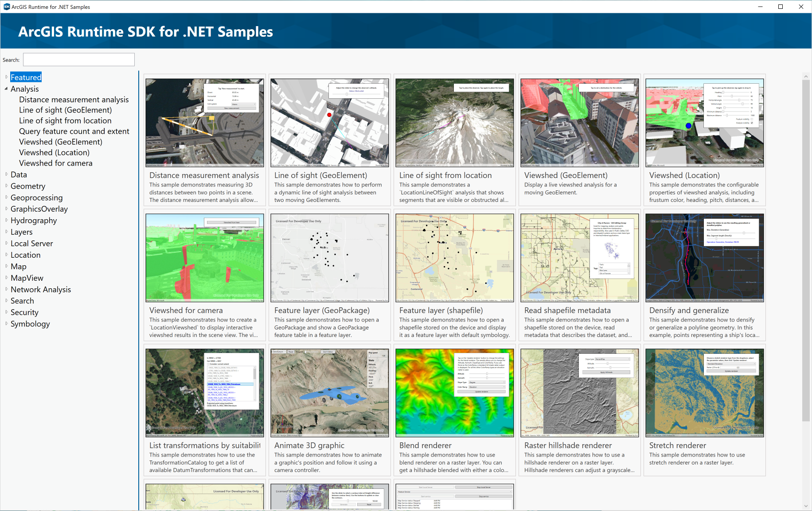The width and height of the screenshot is (812, 511).
Task: Click the Densify and generalize card title
Action: (689, 310)
